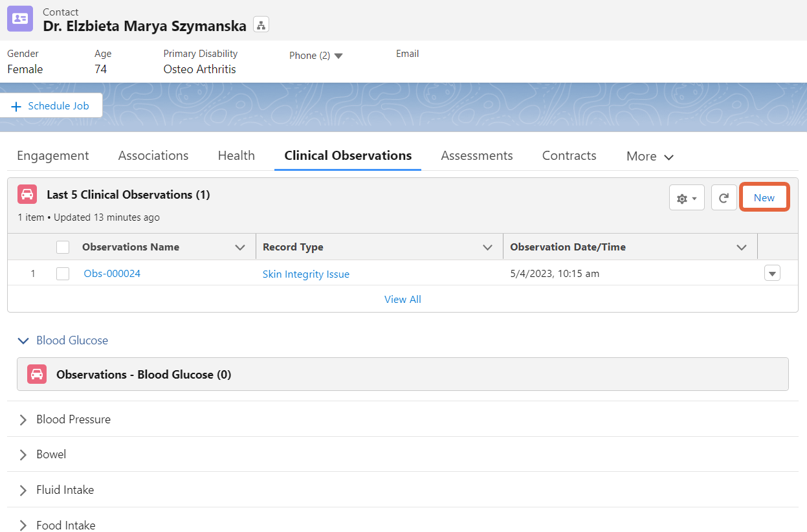Collapse the Blood Glucose section
This screenshot has width=807, height=532.
[x=24, y=340]
